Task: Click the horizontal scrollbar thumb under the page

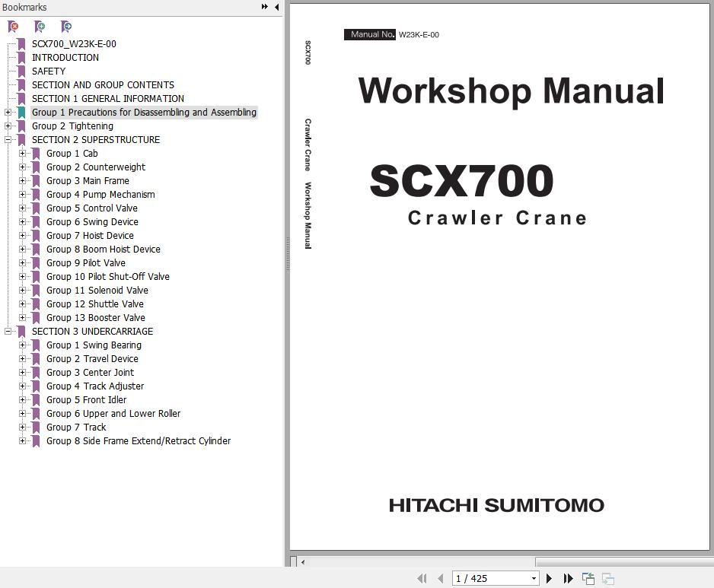Action: pos(624,562)
